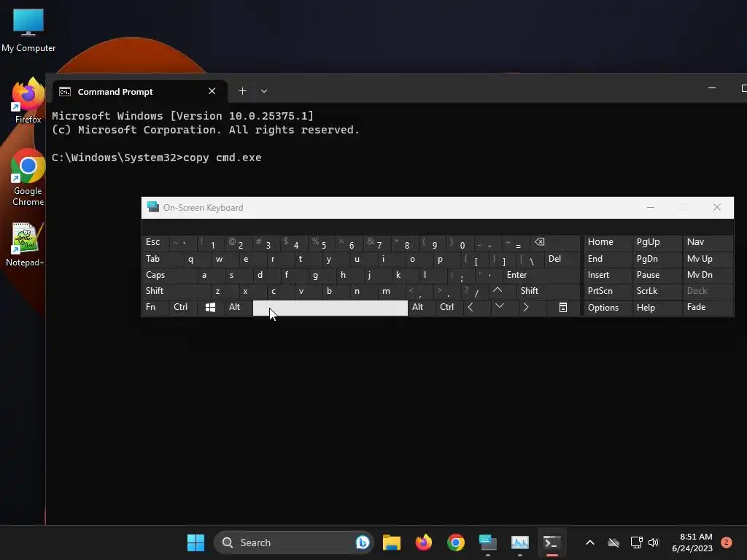Click the Esc key on On-Screen Keyboard
Viewport: 747px width, 560px height.
point(155,242)
